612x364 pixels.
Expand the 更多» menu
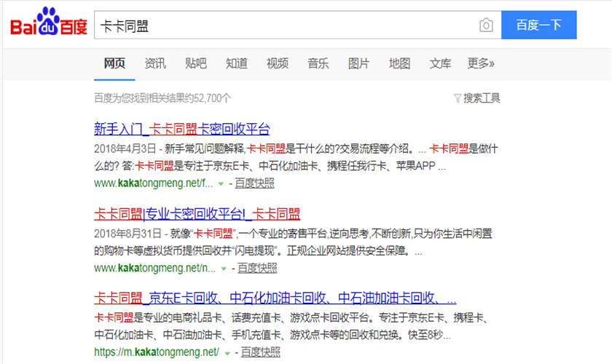[481, 63]
